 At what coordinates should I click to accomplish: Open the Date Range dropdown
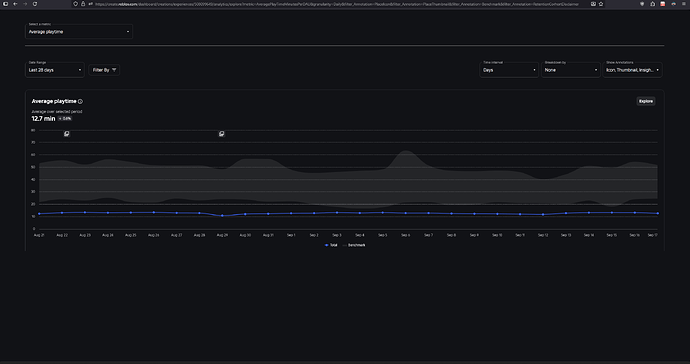click(55, 70)
